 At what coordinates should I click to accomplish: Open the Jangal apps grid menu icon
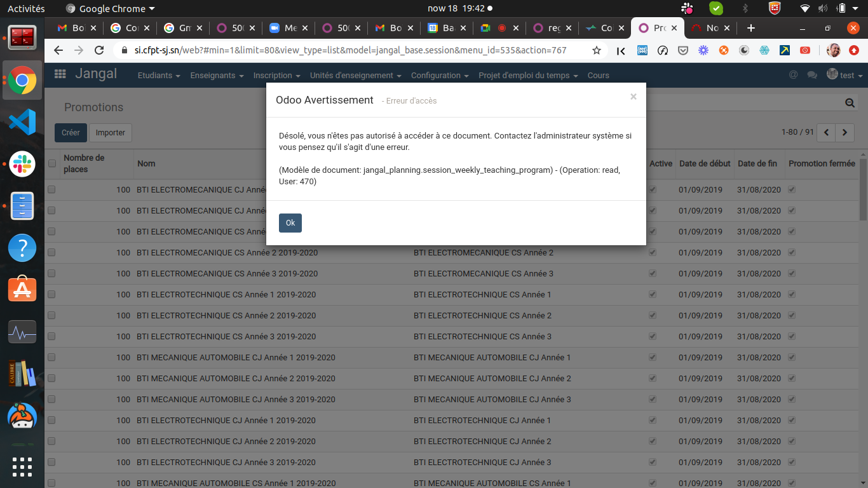coord(60,74)
